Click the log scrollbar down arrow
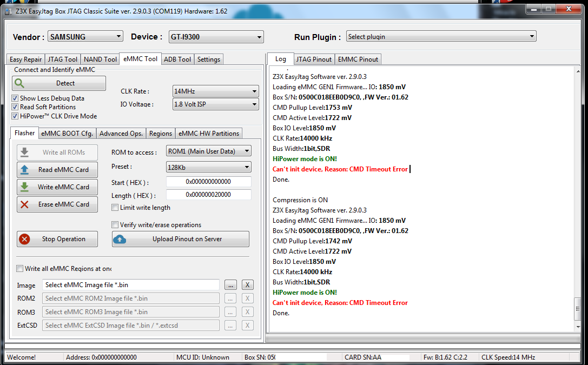 (x=578, y=327)
